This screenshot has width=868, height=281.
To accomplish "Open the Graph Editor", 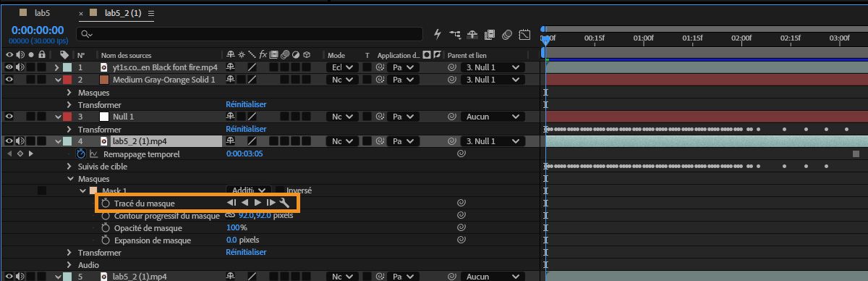I will 524,34.
